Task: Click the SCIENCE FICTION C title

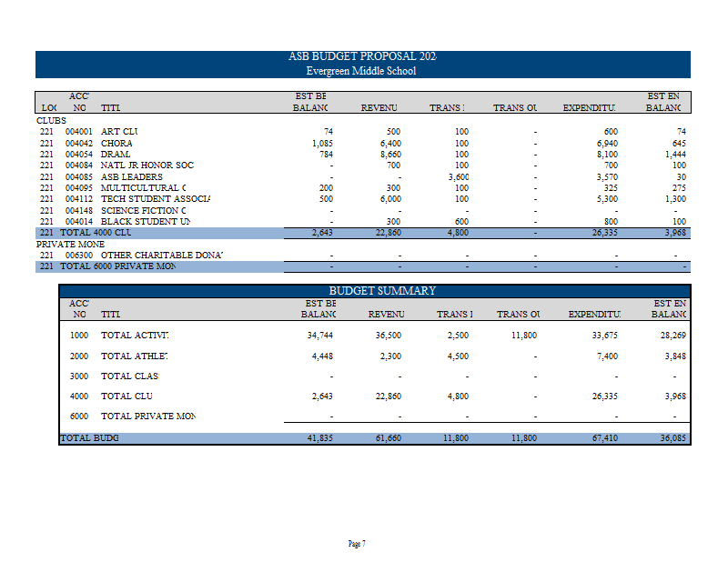Action: (144, 211)
